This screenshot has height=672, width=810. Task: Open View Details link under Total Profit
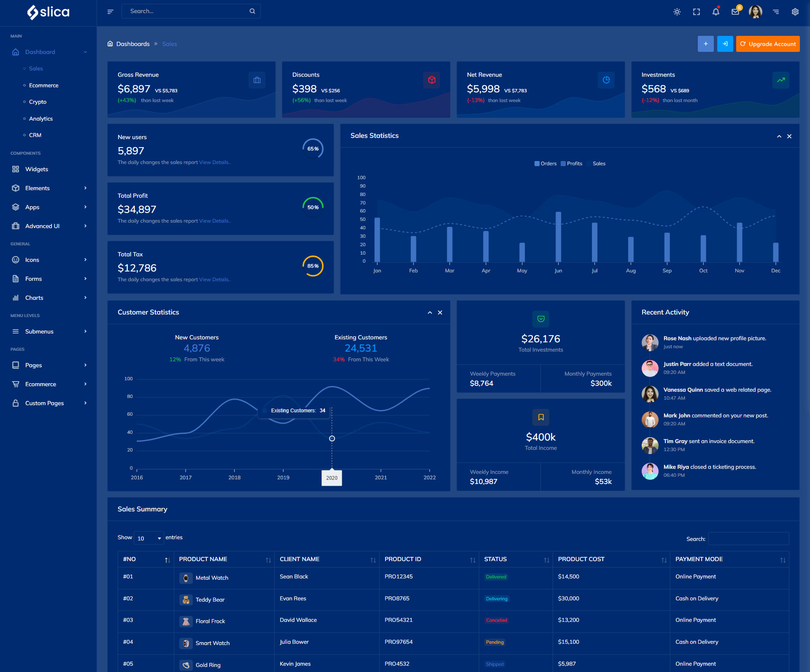[214, 221]
